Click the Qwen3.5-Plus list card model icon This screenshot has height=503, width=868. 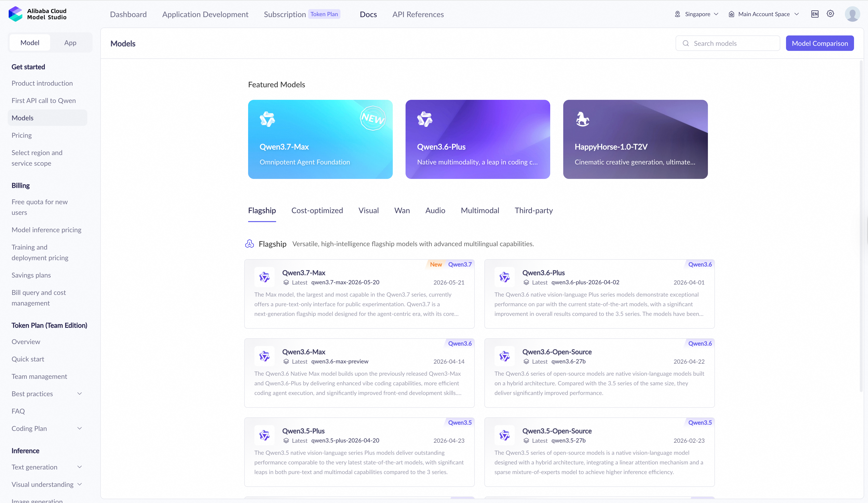(264, 435)
